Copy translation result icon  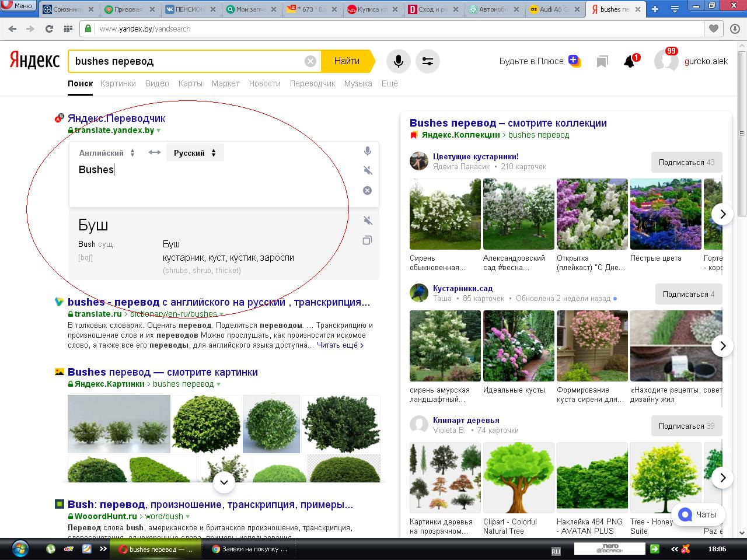[367, 240]
